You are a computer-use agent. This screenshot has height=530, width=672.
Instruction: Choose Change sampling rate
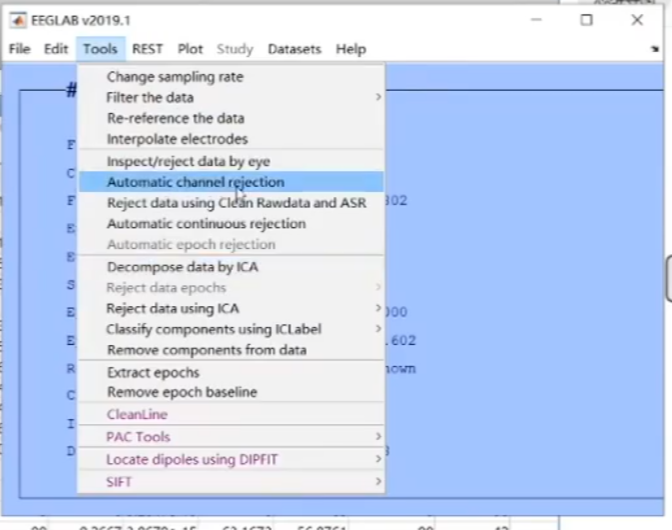[x=175, y=76]
